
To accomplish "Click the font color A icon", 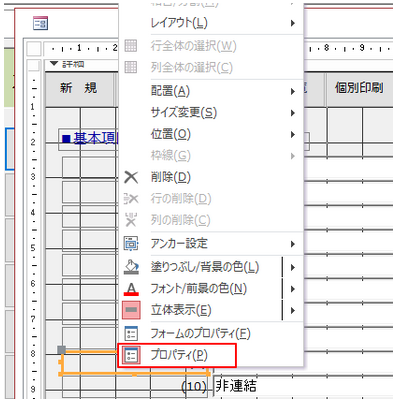I will (x=131, y=289).
